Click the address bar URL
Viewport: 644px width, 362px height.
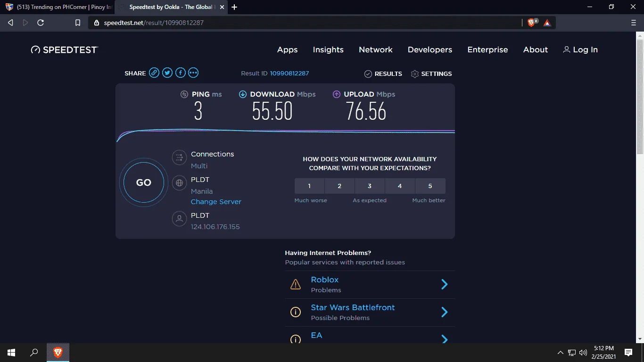tap(154, 23)
